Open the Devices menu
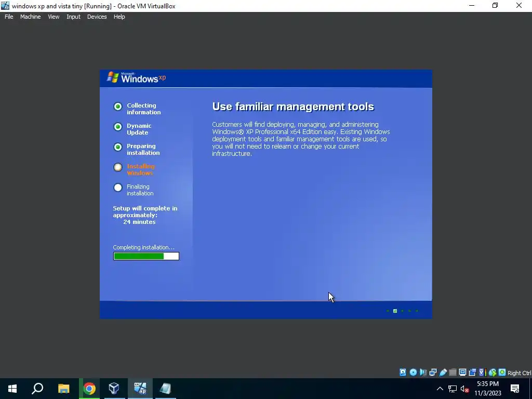The image size is (532, 399). [97, 17]
